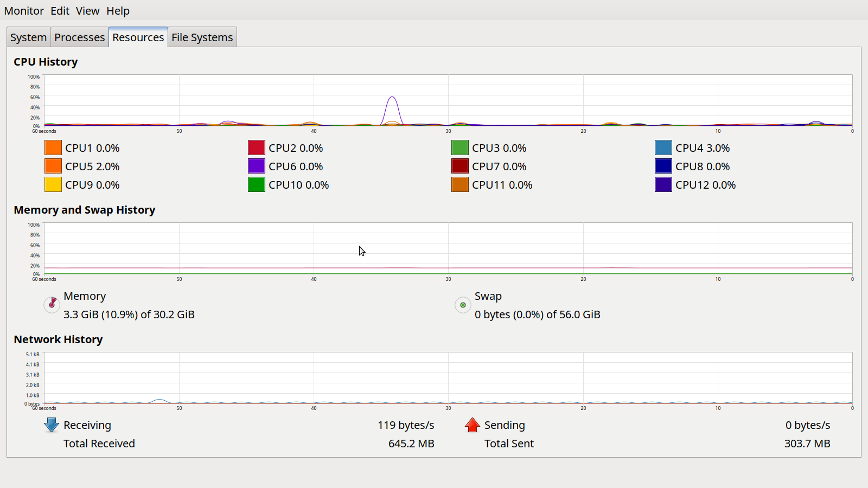Image resolution: width=868 pixels, height=488 pixels.
Task: Click the red Sending up arrow icon
Action: tap(473, 425)
